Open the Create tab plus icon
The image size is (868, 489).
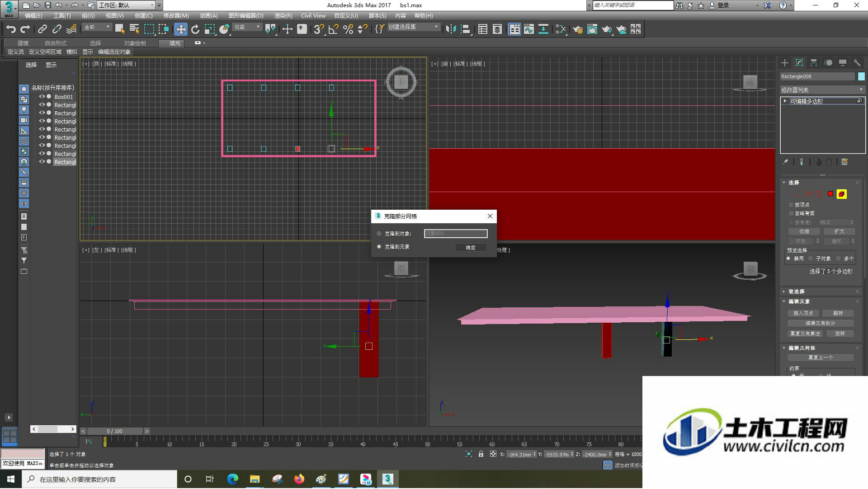(x=785, y=63)
